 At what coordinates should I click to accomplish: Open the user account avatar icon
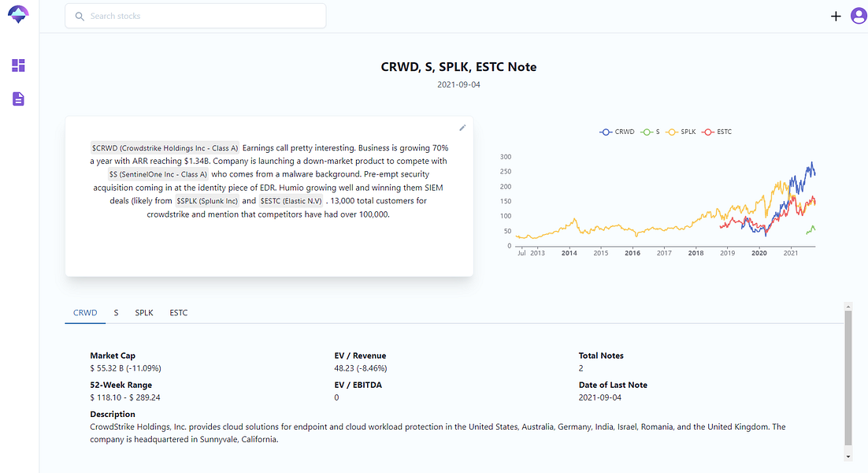[859, 16]
